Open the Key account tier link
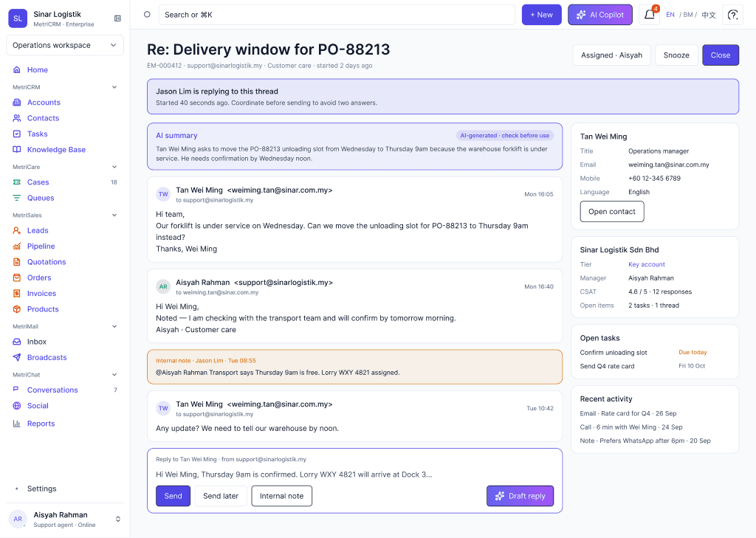756x538 pixels. click(646, 264)
